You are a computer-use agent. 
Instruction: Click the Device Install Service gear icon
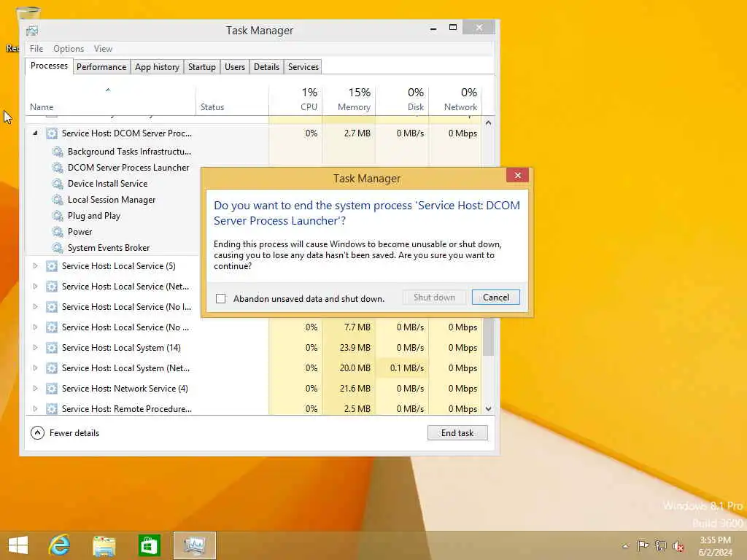click(x=58, y=184)
